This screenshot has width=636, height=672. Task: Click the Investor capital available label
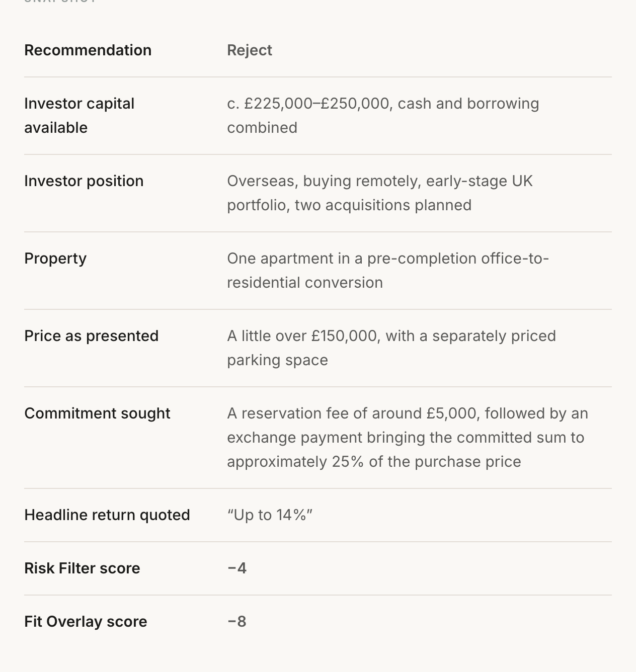pyautogui.click(x=79, y=116)
